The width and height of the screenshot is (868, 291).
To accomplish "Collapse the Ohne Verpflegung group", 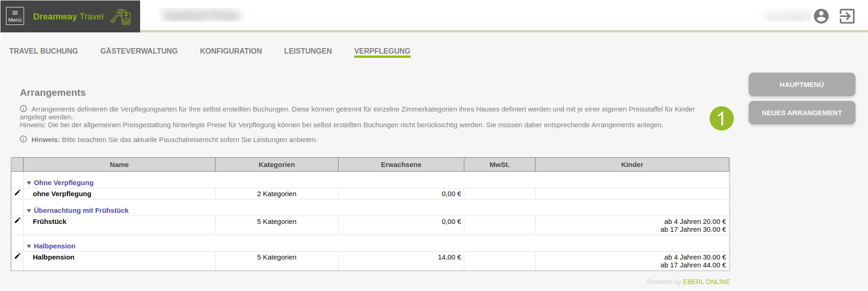I will [29, 183].
